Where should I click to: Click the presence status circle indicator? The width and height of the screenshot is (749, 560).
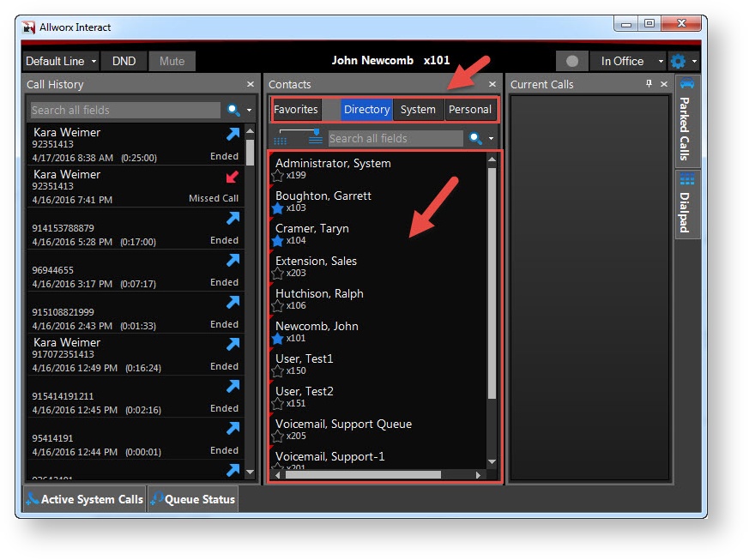click(x=572, y=61)
